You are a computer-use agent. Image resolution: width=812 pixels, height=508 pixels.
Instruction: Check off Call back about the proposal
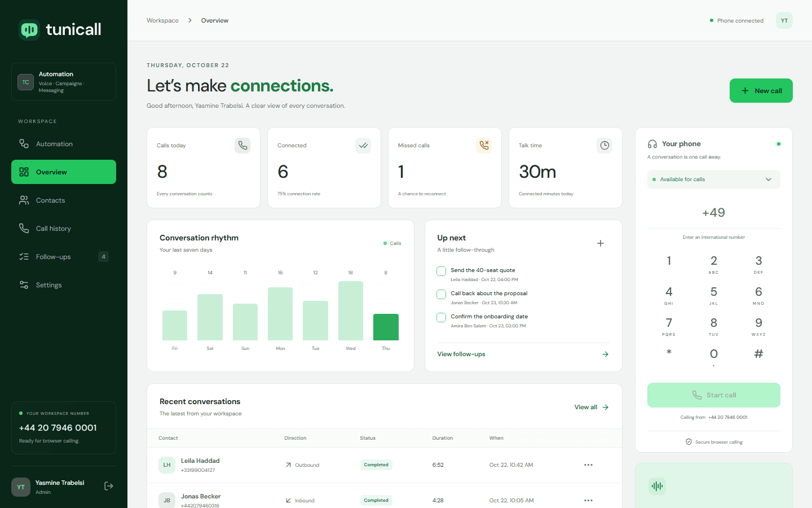point(442,294)
